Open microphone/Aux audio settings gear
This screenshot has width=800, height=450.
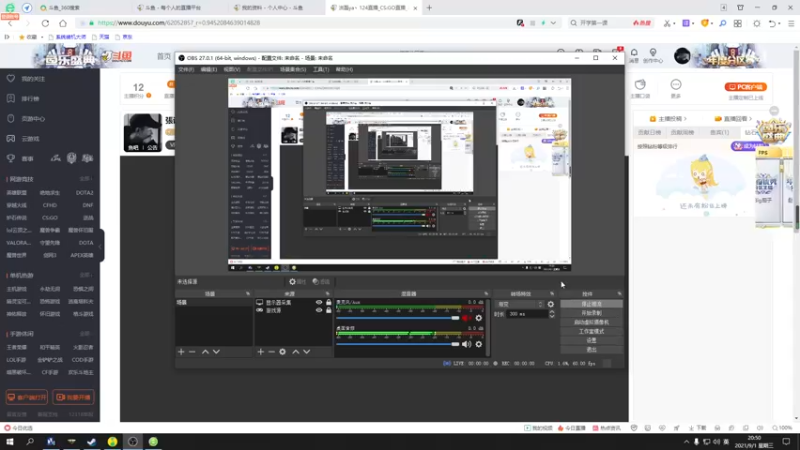pos(479,318)
